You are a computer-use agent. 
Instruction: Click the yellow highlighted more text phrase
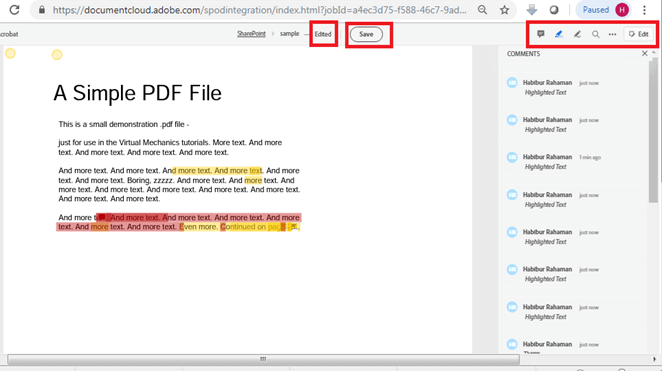217,171
